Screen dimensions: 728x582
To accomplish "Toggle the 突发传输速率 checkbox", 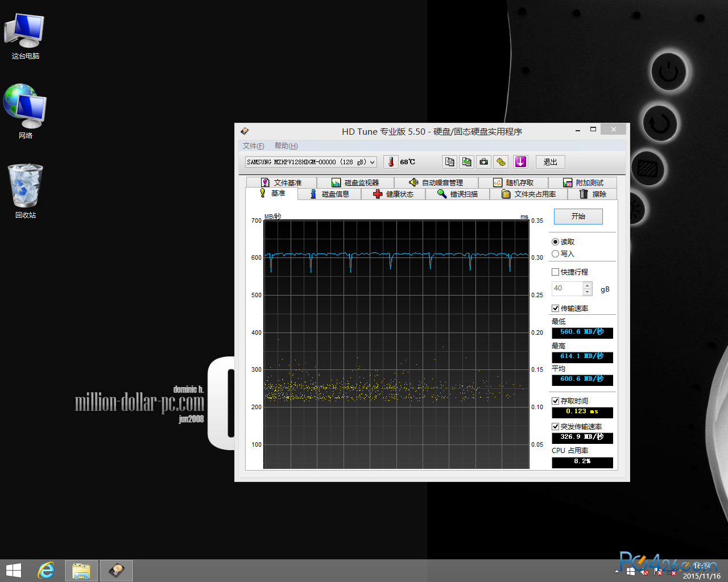I will tap(555, 427).
